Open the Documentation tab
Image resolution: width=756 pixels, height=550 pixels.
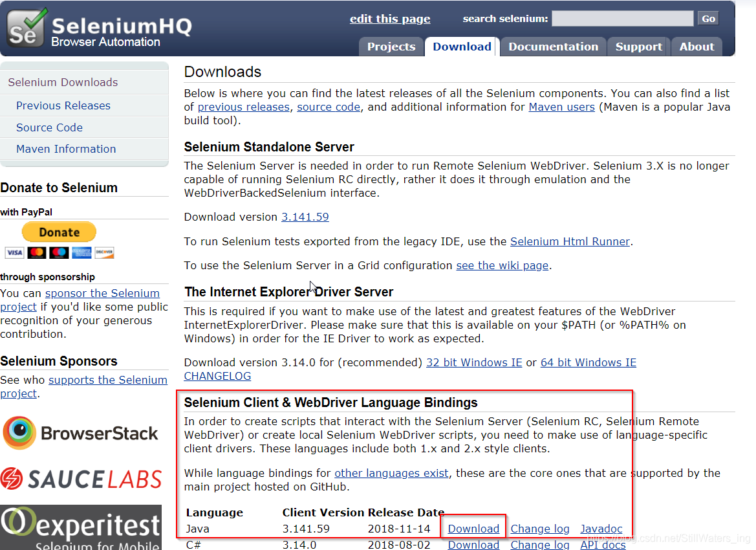coord(553,47)
